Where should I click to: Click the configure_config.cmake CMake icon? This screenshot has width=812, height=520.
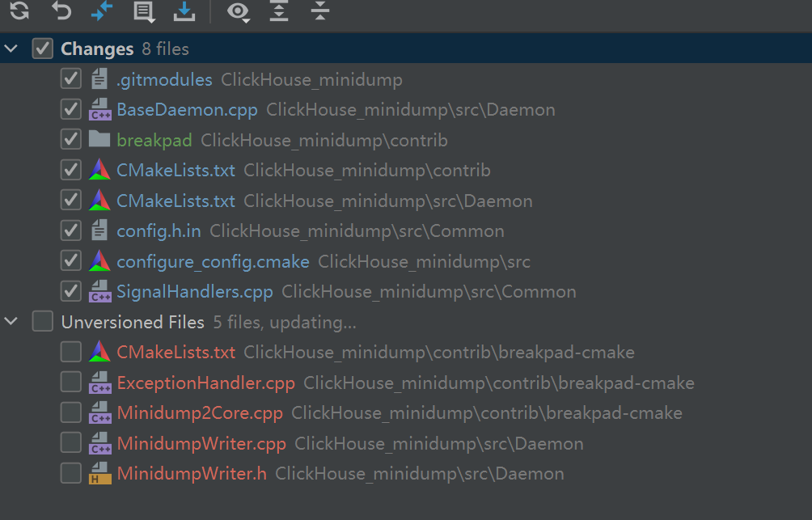pyautogui.click(x=99, y=260)
